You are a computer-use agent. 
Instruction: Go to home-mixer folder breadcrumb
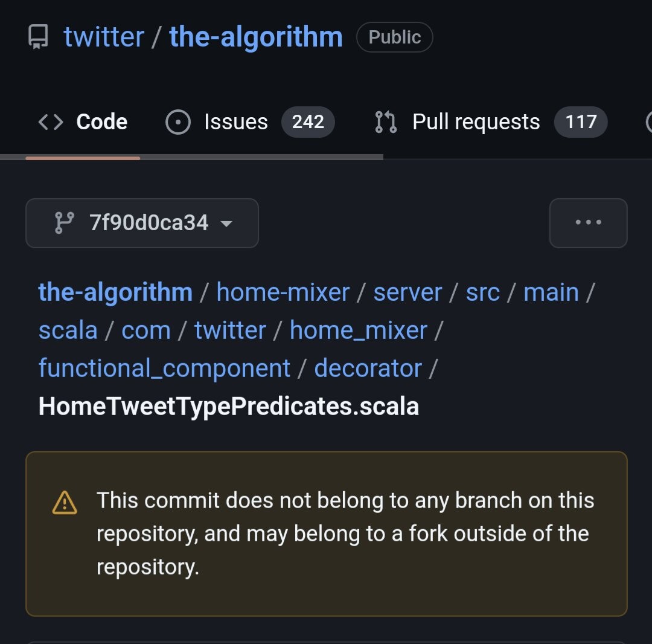pyautogui.click(x=283, y=292)
